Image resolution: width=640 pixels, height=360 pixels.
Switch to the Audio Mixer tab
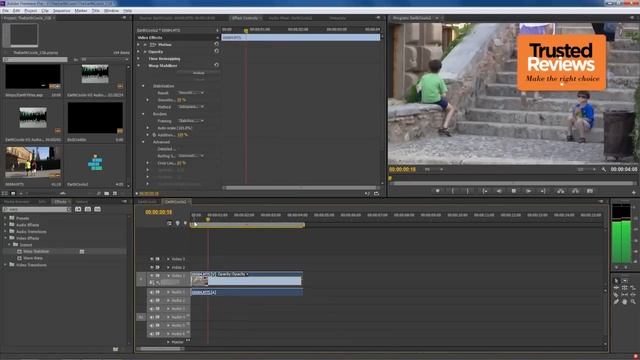[290, 18]
